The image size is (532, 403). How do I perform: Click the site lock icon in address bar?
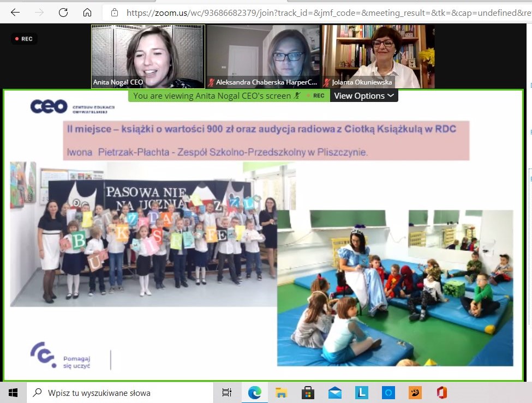tap(114, 12)
